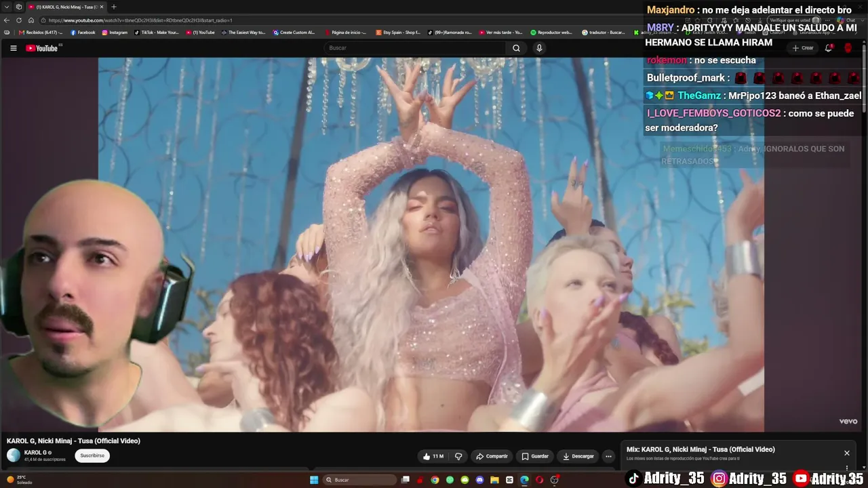Open the weather widget showing 25°C

click(x=19, y=479)
